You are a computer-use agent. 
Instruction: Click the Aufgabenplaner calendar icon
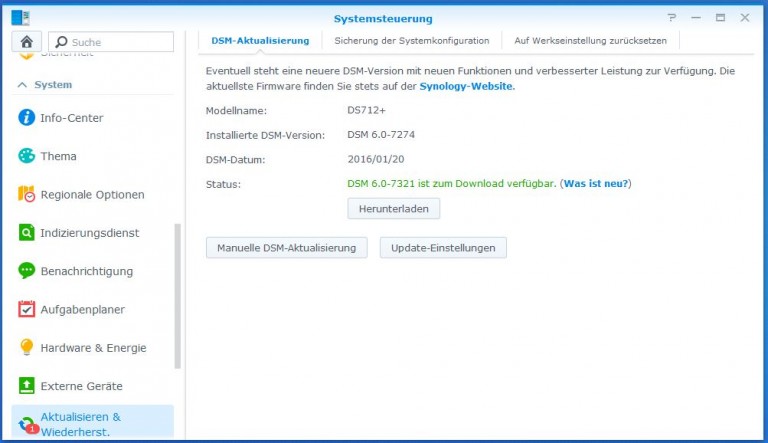coord(26,309)
